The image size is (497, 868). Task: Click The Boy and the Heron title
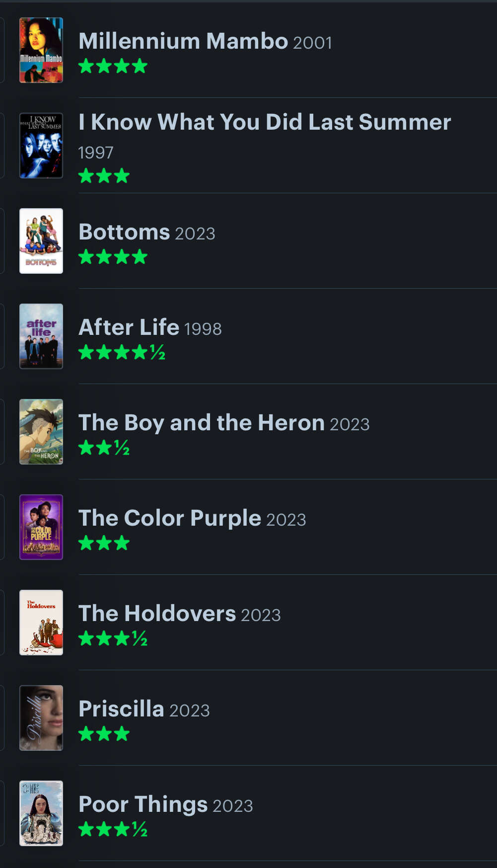point(201,423)
